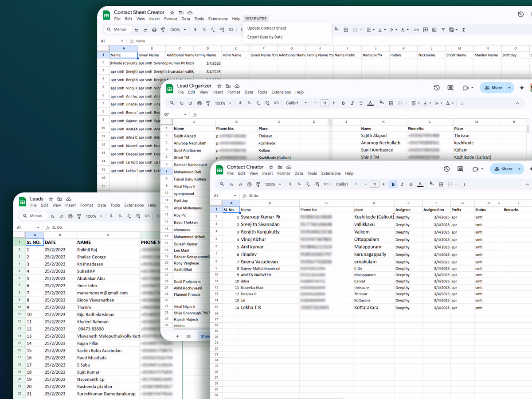The height and width of the screenshot is (399, 532).
Task: Click borders icon in Lead Organizer toolbar
Action: tap(391, 103)
